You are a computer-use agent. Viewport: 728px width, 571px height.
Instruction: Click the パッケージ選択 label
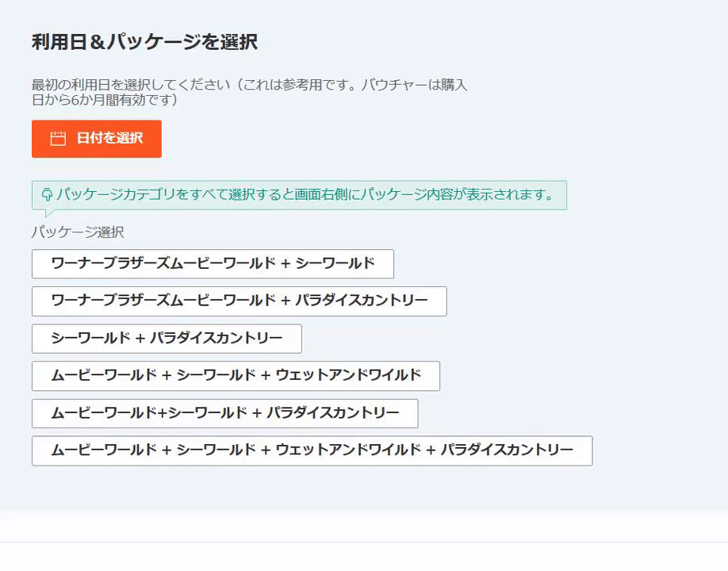tap(78, 232)
